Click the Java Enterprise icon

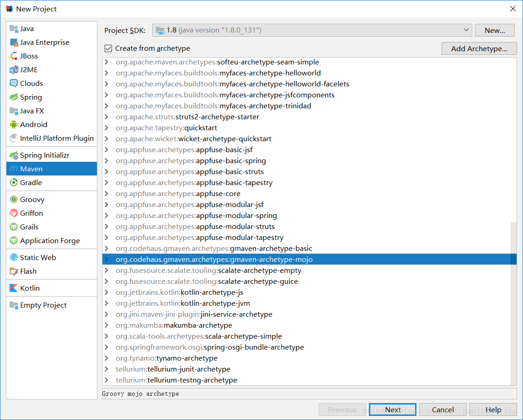[x=14, y=43]
